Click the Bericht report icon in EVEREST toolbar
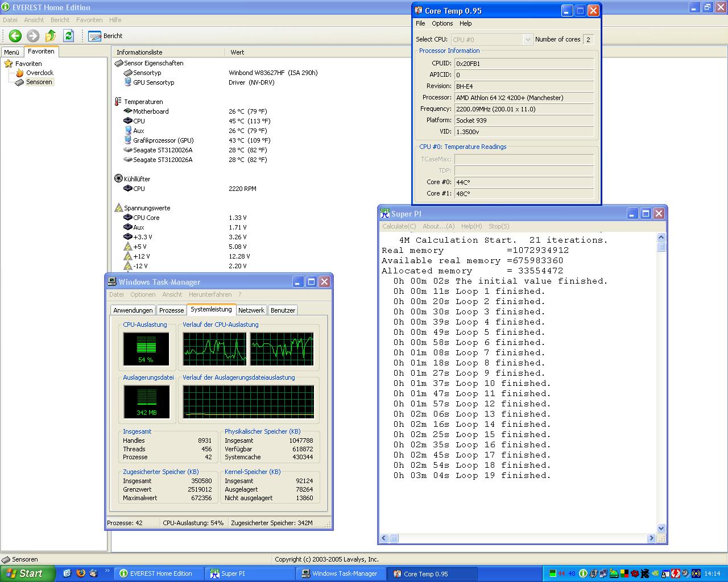This screenshot has width=728, height=582. (x=95, y=36)
